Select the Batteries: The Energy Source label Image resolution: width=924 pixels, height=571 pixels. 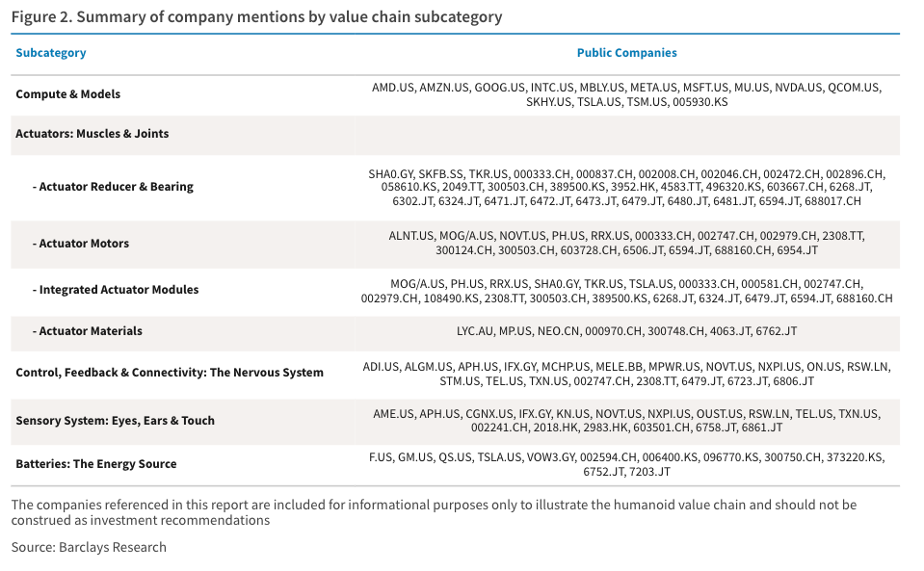[x=96, y=464]
